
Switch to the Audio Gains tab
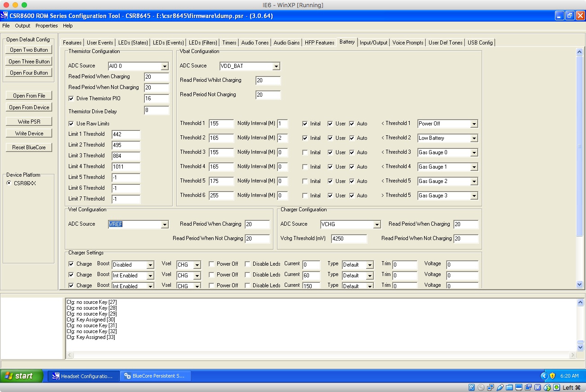coord(286,43)
